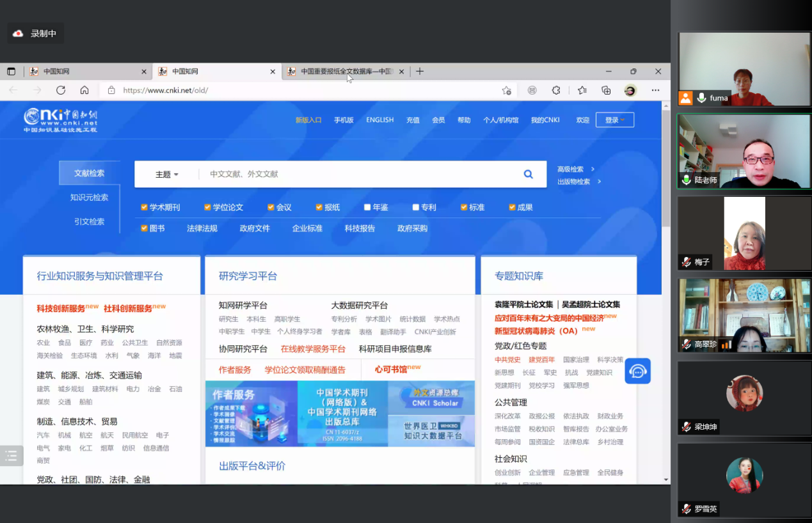
Task: View site info via the padlock icon
Action: pos(111,90)
